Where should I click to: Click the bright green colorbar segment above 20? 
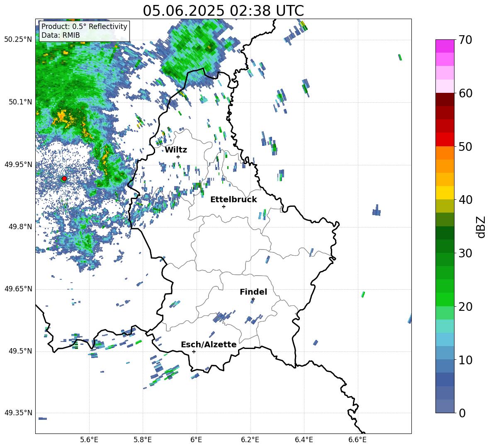click(445, 299)
